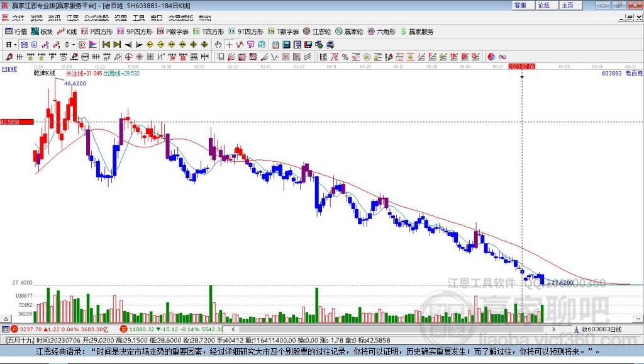Click the infinity symbol icon

pos(502,57)
